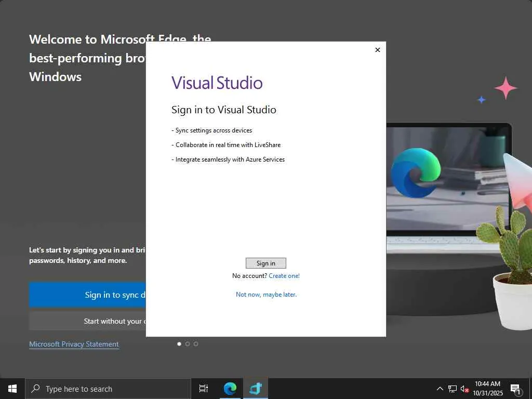Screen dimensions: 532x399
Task: Show hidden system tray icons
Action: (440, 389)
